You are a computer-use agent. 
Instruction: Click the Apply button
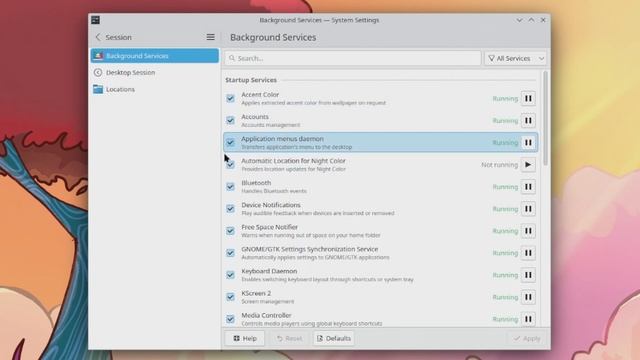point(527,338)
